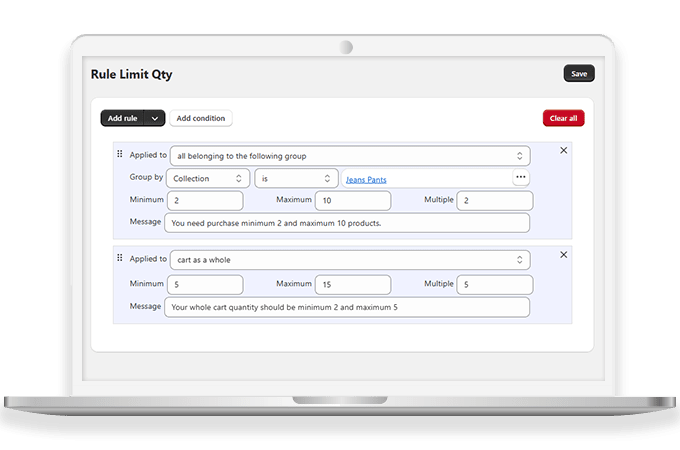Click the second rule's Multiple field
This screenshot has width=680, height=450.
(494, 284)
